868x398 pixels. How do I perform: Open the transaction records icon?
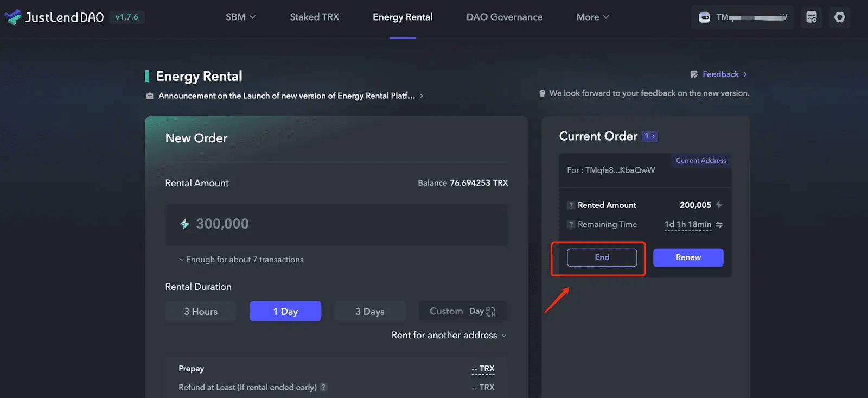[x=812, y=17]
